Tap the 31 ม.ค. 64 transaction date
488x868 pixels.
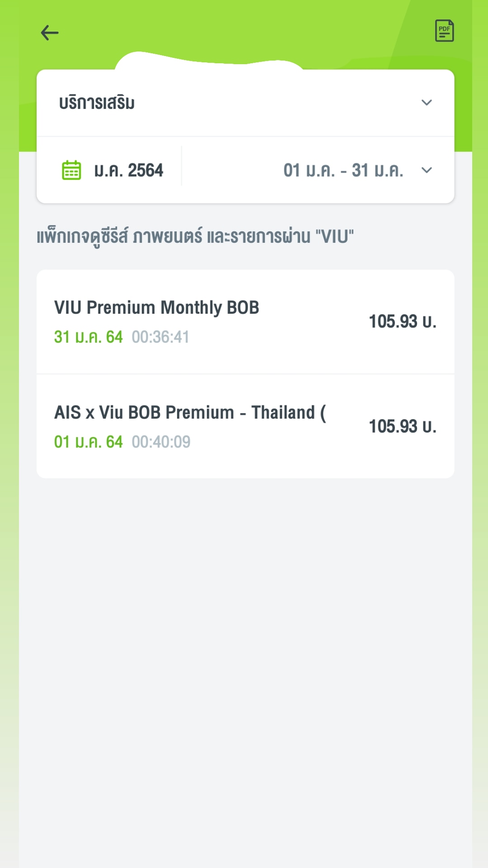(89, 337)
